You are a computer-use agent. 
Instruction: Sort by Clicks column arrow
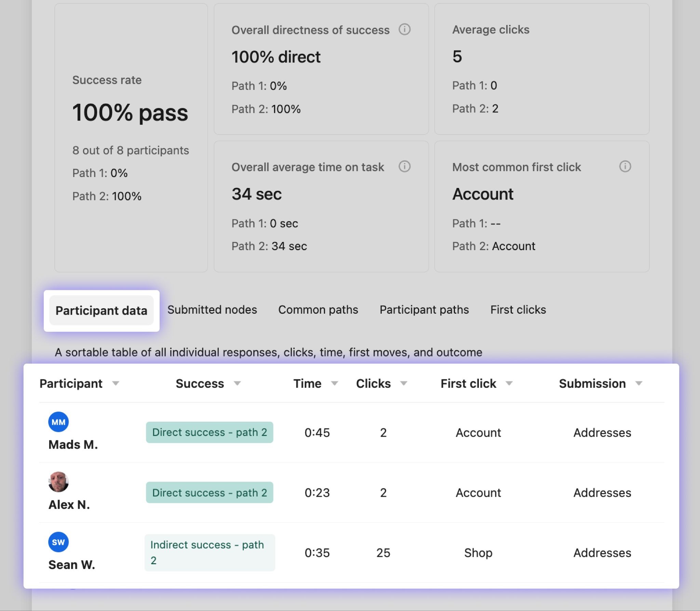[404, 383]
